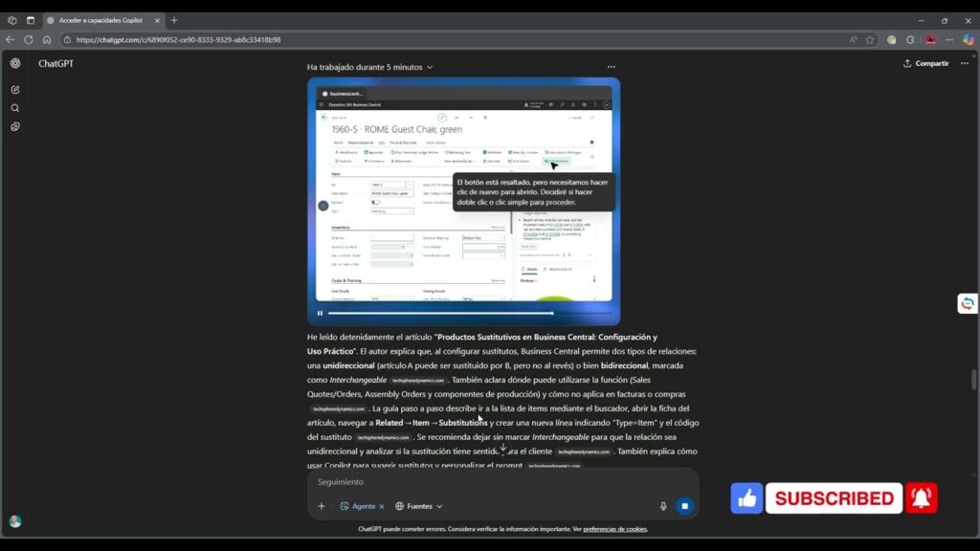Activate the Read aloud icon
Image resolution: width=980 pixels, height=551 pixels.
point(853,40)
